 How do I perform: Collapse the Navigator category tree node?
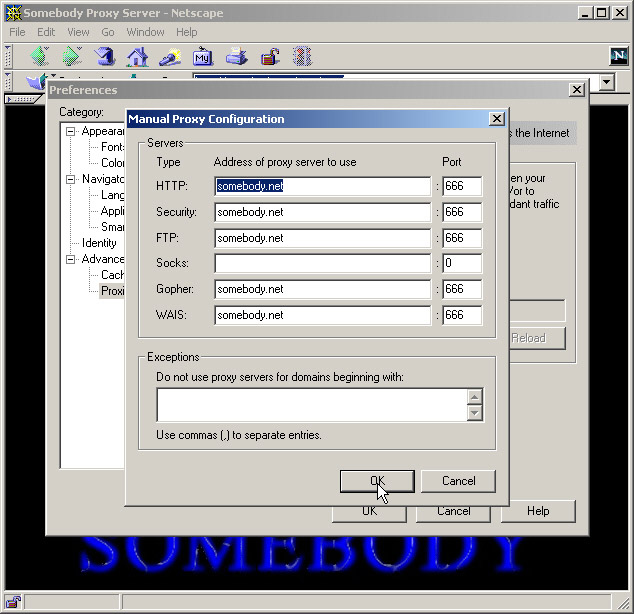coord(71,179)
